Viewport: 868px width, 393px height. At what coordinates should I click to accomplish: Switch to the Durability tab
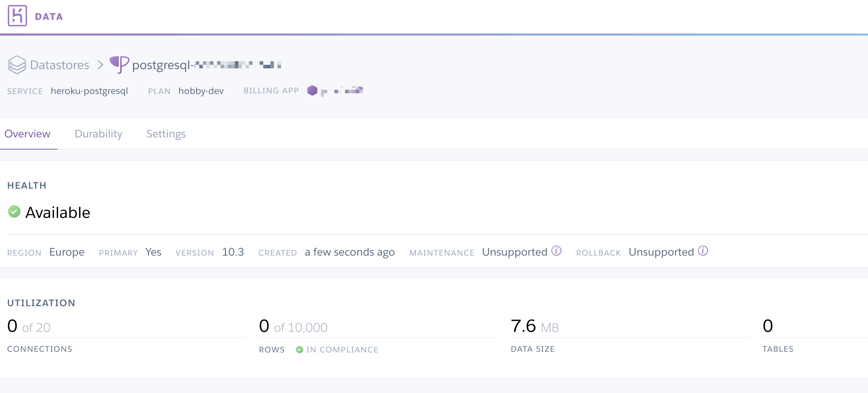[x=98, y=134]
